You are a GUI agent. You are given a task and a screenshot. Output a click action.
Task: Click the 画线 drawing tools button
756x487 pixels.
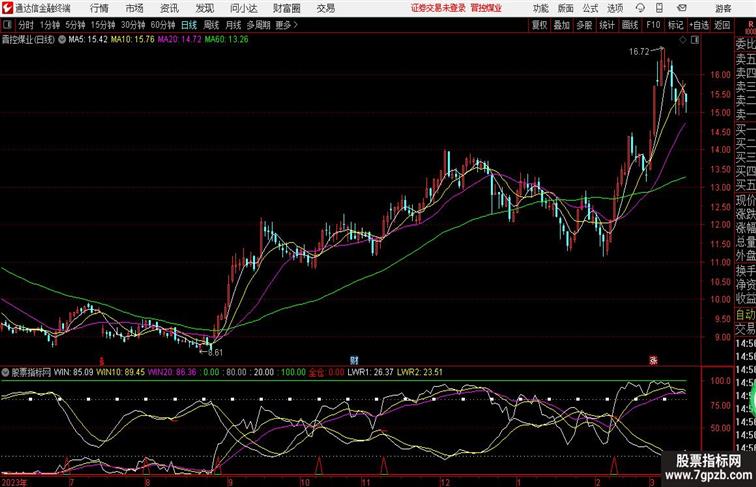click(x=630, y=25)
